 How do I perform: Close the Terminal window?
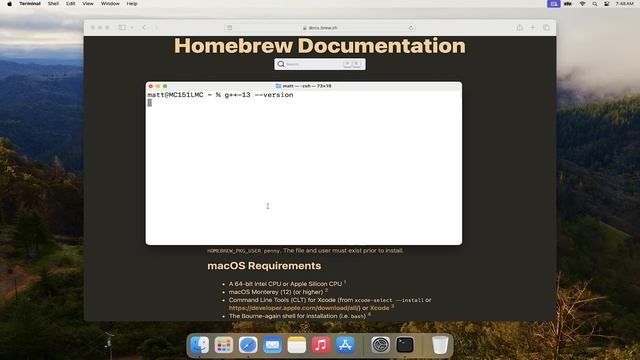coord(151,86)
